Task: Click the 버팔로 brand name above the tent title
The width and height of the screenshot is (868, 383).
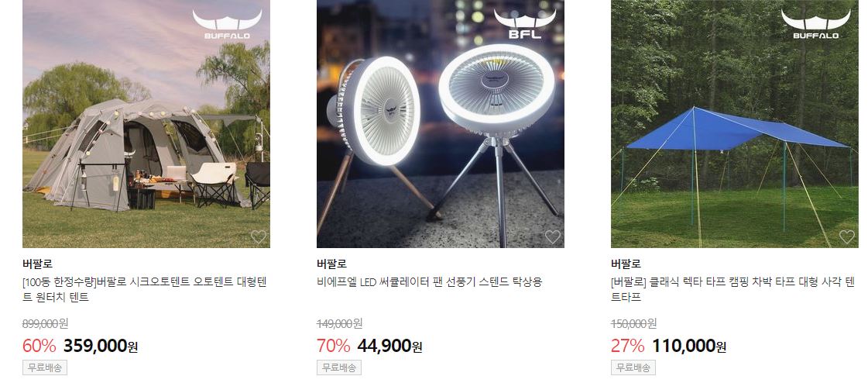Action: [x=38, y=264]
